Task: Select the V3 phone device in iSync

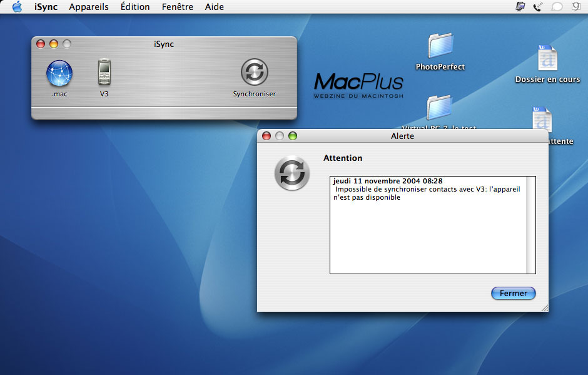Action: pyautogui.click(x=104, y=72)
